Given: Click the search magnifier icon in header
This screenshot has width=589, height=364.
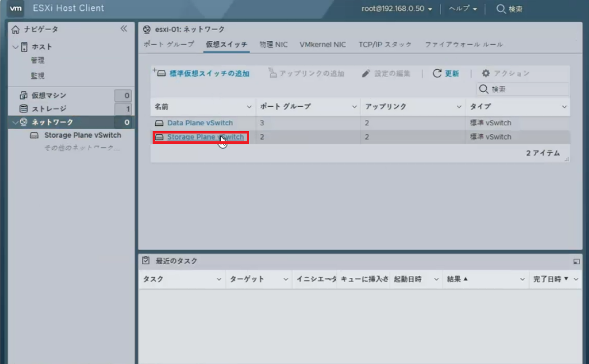Looking at the screenshot, I should point(501,9).
